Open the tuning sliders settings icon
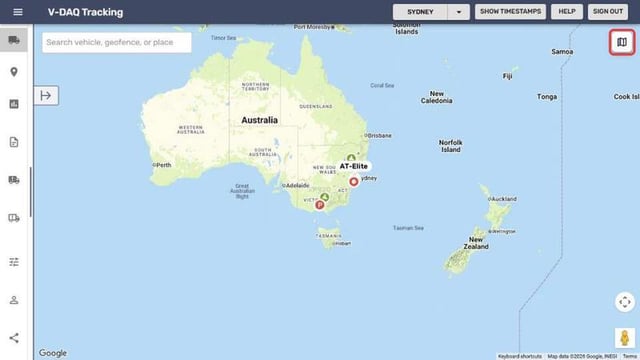Viewport: 640px width, 360px height. pyautogui.click(x=14, y=262)
